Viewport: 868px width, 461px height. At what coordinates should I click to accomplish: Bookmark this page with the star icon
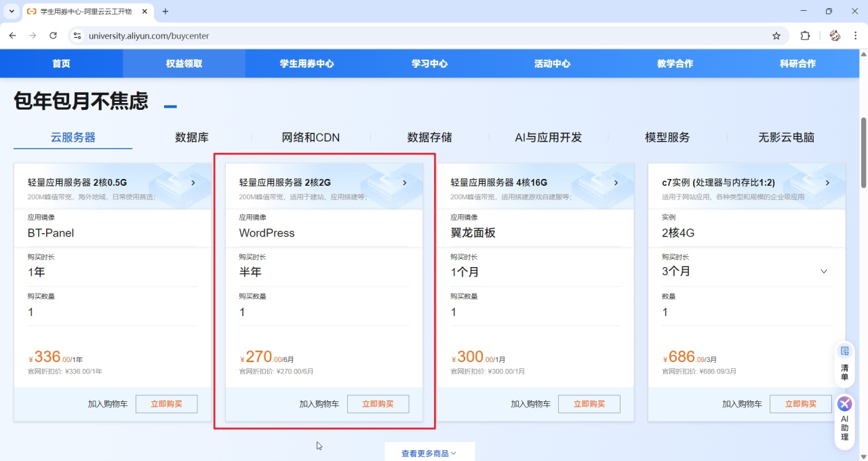(776, 36)
